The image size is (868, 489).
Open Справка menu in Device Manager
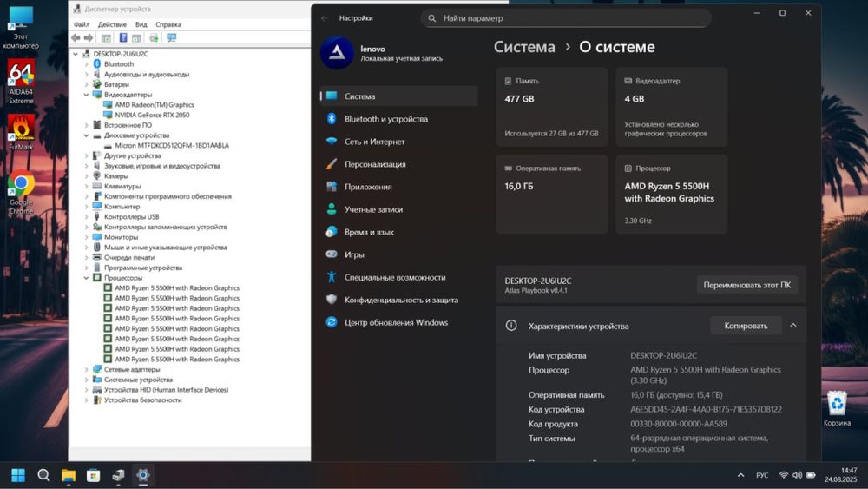pyautogui.click(x=168, y=24)
